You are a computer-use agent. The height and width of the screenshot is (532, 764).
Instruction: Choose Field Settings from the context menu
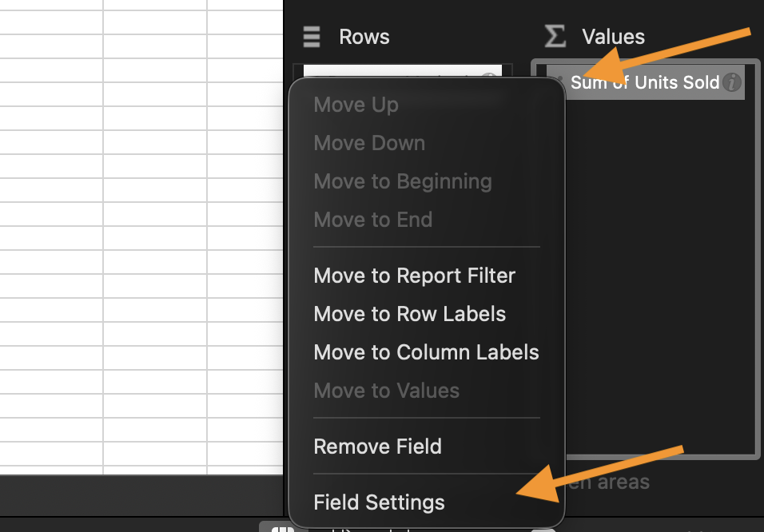click(x=379, y=502)
